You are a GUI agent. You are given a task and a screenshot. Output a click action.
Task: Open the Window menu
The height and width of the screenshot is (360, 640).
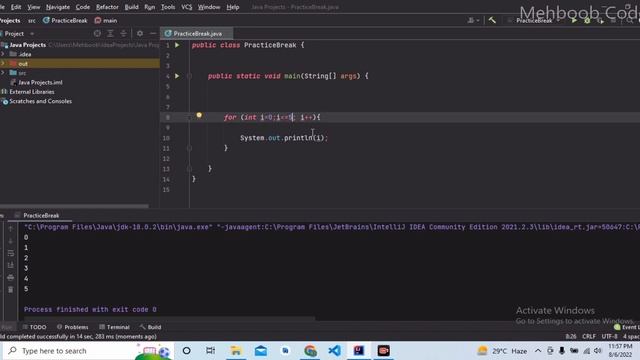209,7
